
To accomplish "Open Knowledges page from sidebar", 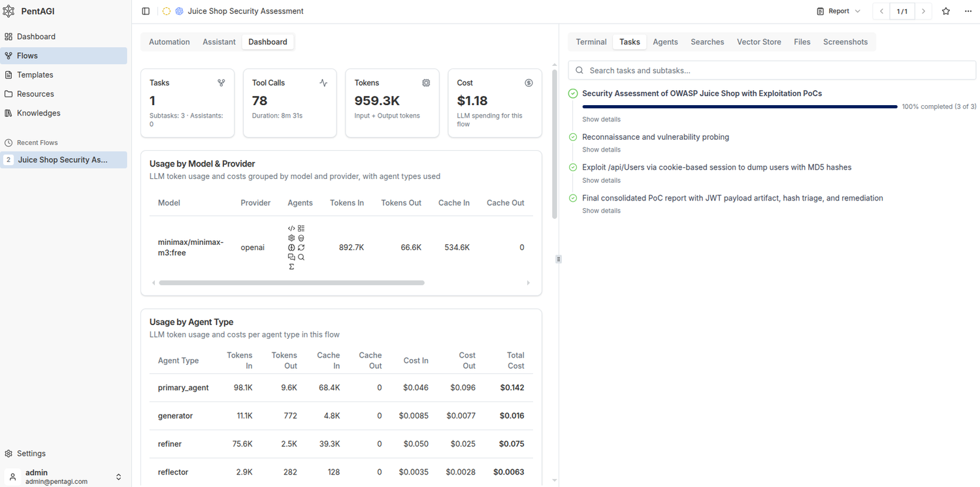I will (64, 113).
